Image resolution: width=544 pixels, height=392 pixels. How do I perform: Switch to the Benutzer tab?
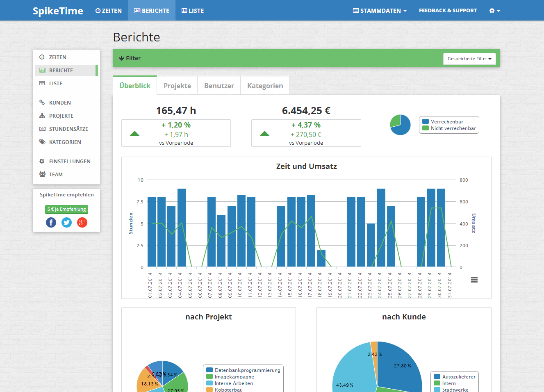coord(219,86)
